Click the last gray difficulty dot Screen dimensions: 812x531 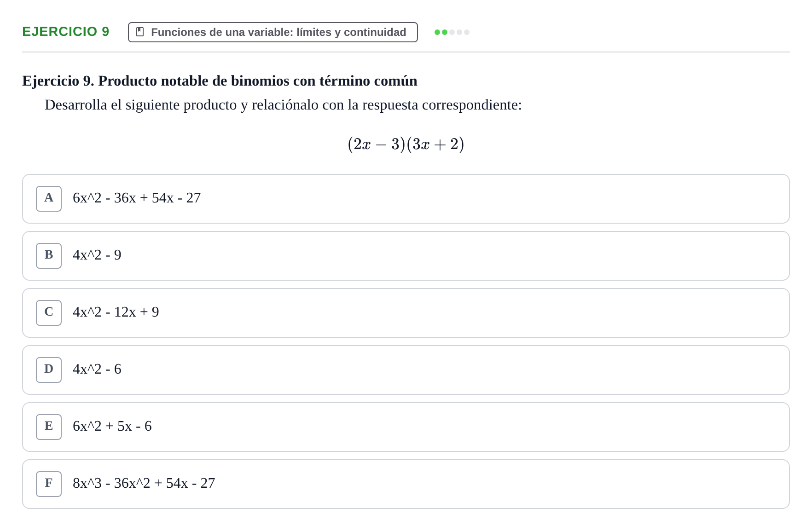click(x=467, y=32)
